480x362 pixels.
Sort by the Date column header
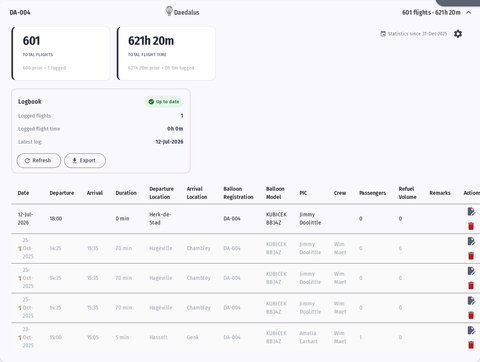[x=23, y=193]
